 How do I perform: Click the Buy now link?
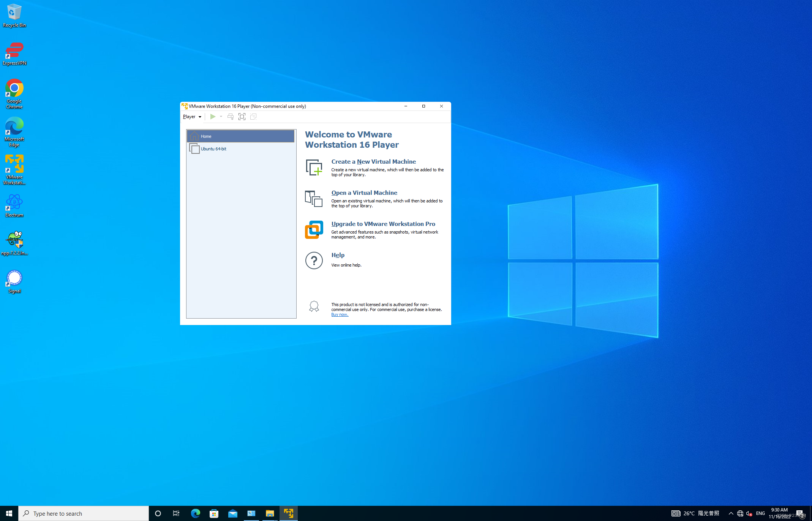point(340,315)
